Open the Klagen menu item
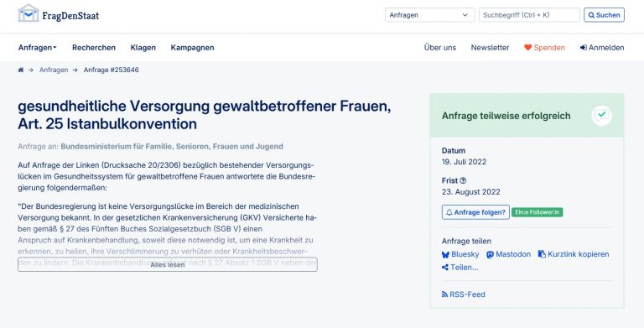The width and height of the screenshot is (644, 328). tap(143, 48)
